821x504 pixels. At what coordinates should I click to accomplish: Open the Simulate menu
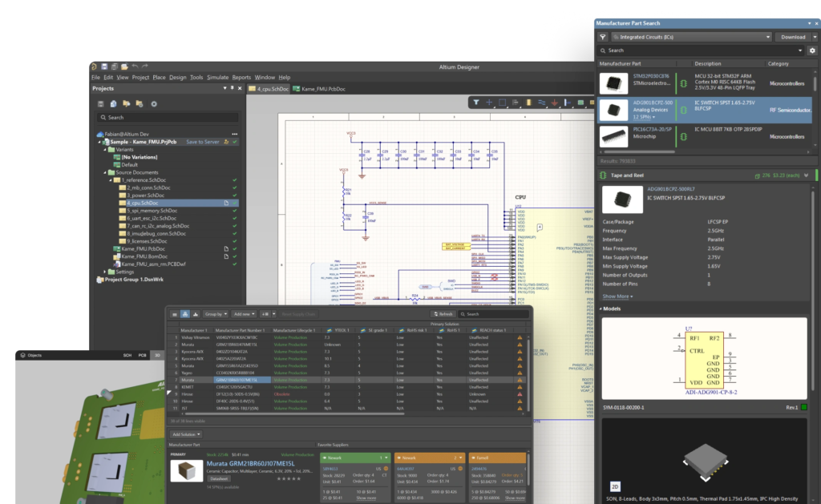pyautogui.click(x=218, y=78)
